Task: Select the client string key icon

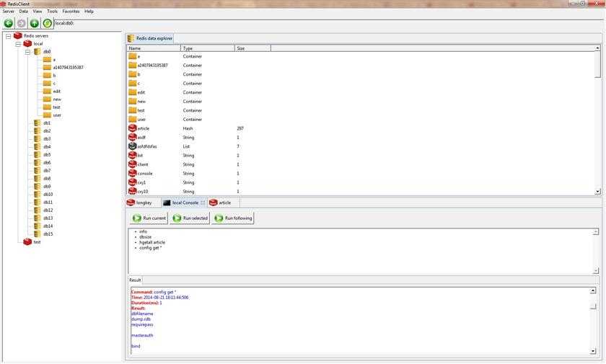Action: (x=132, y=164)
